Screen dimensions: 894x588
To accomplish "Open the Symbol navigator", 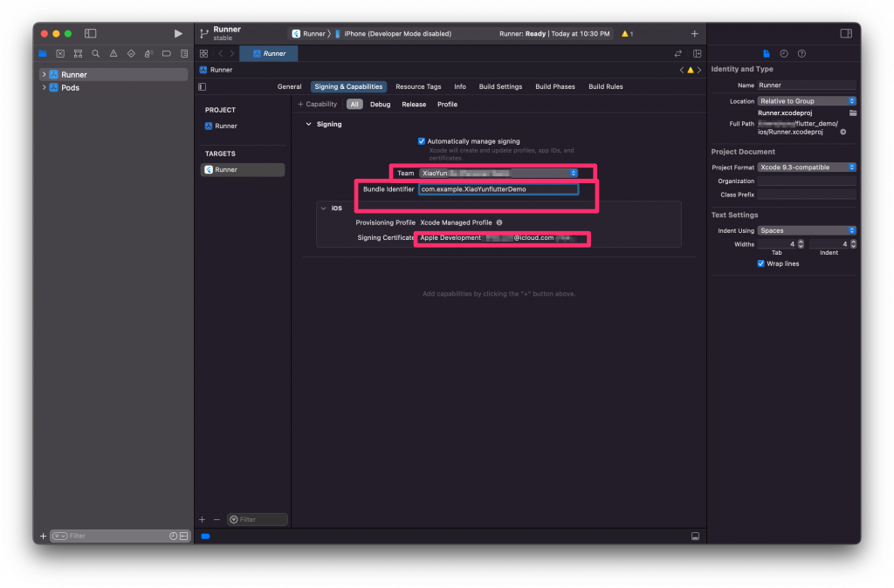I will [78, 53].
